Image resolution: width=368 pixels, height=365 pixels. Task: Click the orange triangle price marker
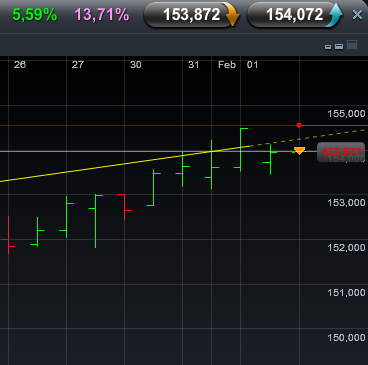[x=299, y=151]
